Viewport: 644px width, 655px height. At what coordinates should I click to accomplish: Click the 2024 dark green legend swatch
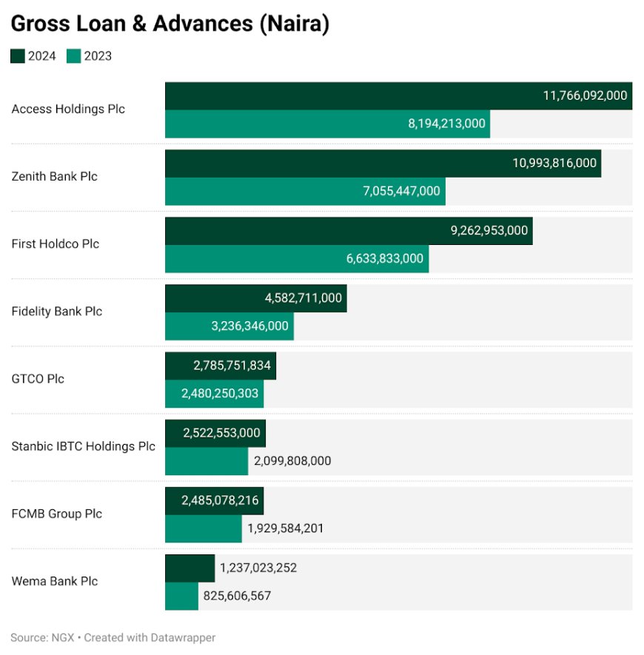pos(18,56)
